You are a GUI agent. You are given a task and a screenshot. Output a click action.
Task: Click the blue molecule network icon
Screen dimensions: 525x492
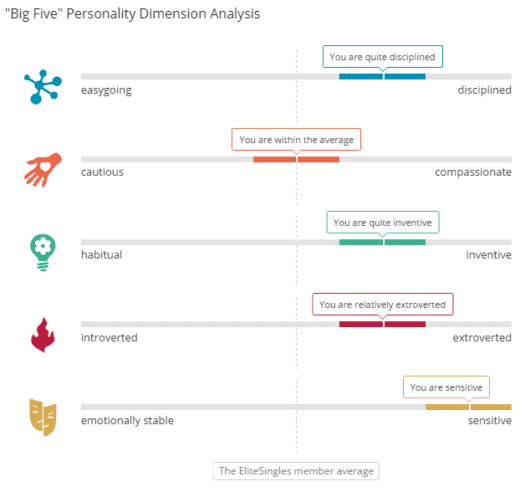click(x=43, y=87)
